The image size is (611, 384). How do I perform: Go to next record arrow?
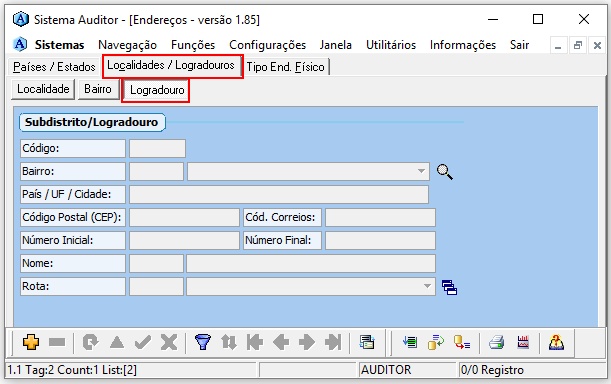[x=307, y=342]
